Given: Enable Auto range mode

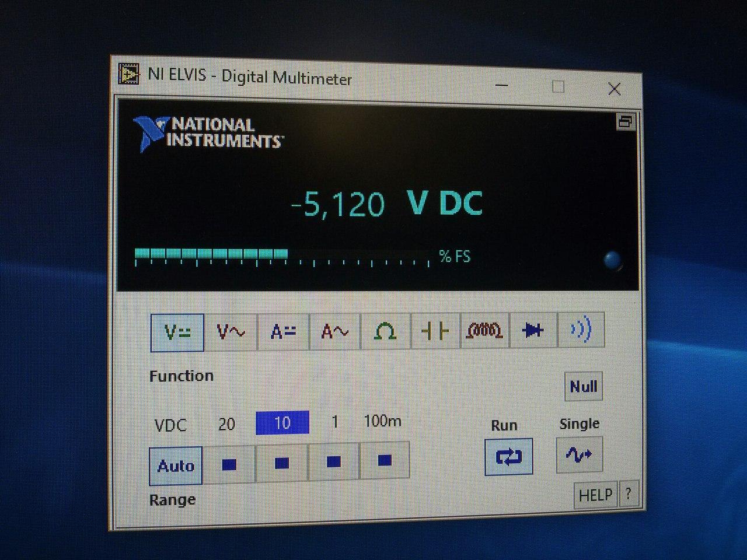Looking at the screenshot, I should tap(176, 466).
